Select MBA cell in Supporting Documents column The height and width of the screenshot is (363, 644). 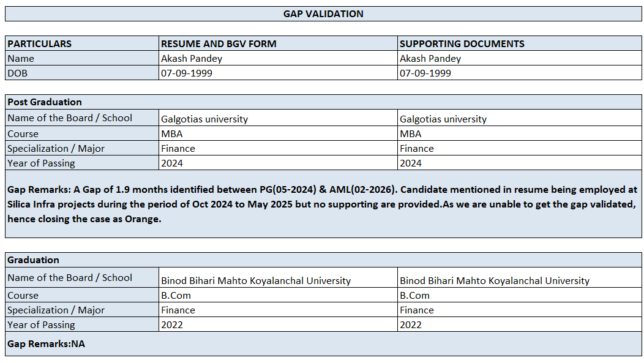point(411,134)
